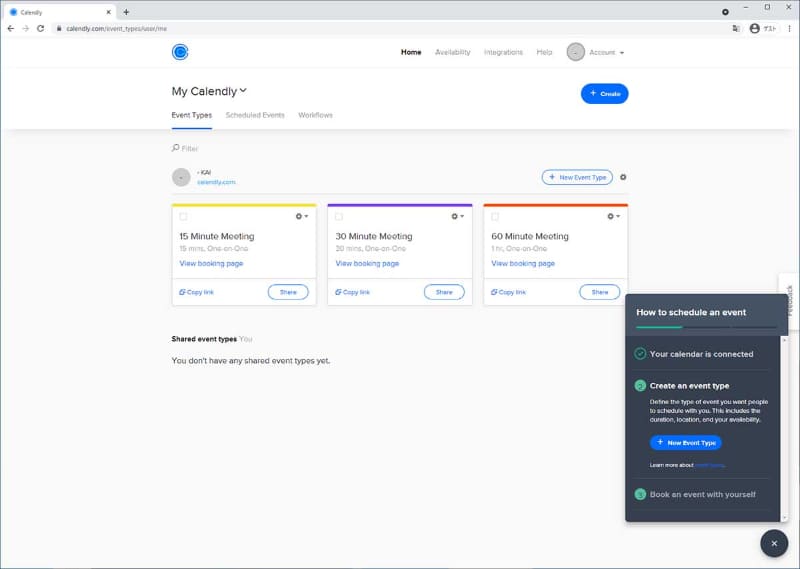The image size is (800, 569).
Task: Open the user settings gear near New Event Type
Action: (x=623, y=177)
